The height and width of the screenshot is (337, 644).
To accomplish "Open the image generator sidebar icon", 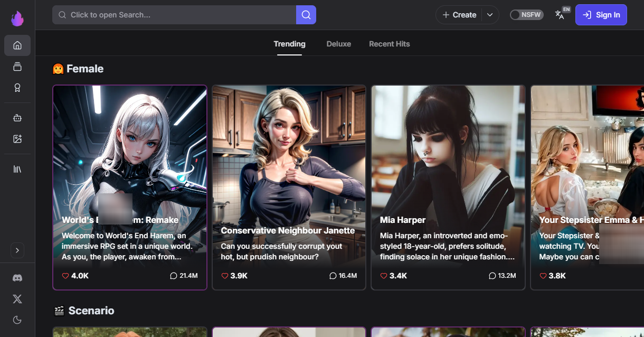I will (x=17, y=139).
